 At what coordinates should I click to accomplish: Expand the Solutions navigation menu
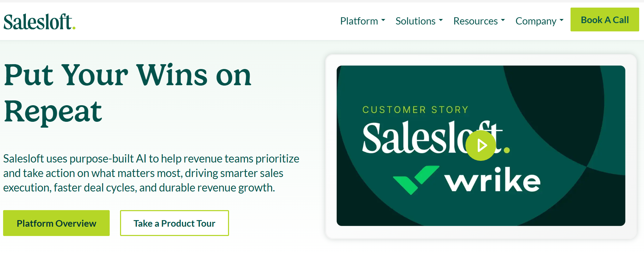point(419,21)
